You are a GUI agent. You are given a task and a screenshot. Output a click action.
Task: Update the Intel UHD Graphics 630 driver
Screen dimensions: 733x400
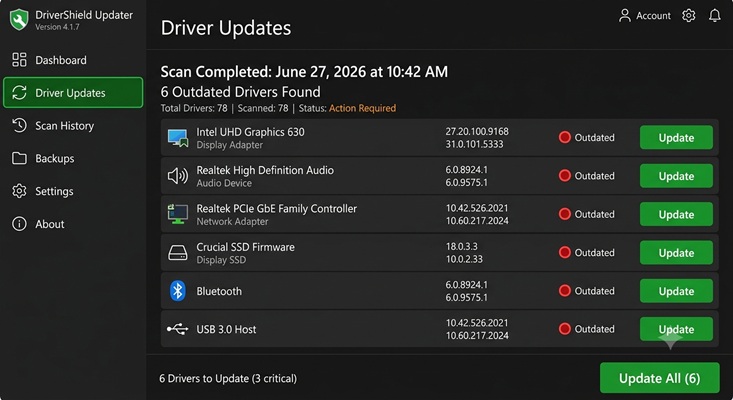[676, 137]
